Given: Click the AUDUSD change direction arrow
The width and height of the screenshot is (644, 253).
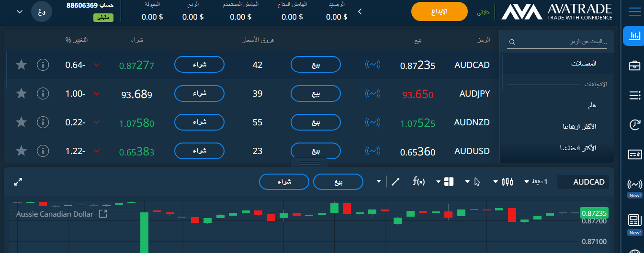Looking at the screenshot, I should point(97,151).
